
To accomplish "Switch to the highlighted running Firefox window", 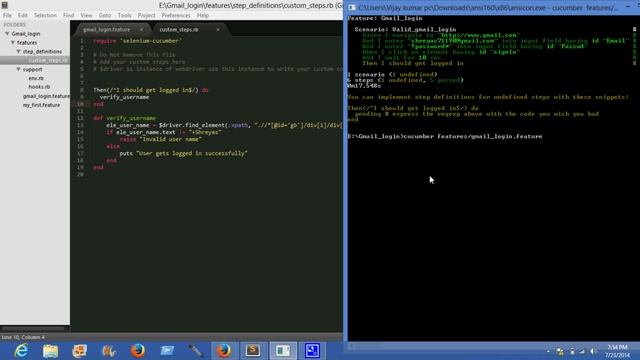I will (224, 351).
